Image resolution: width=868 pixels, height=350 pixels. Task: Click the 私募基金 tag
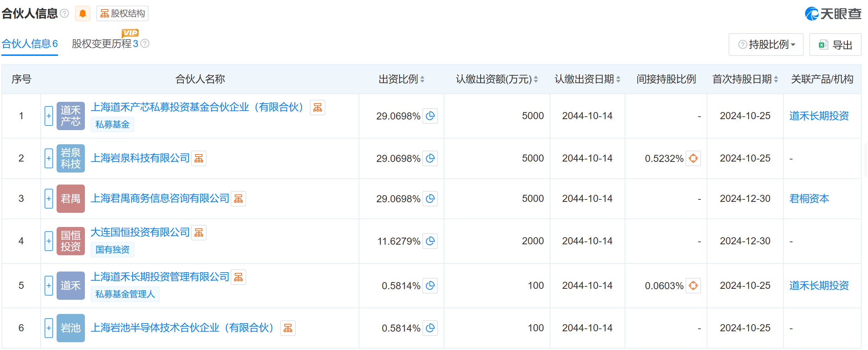[112, 124]
